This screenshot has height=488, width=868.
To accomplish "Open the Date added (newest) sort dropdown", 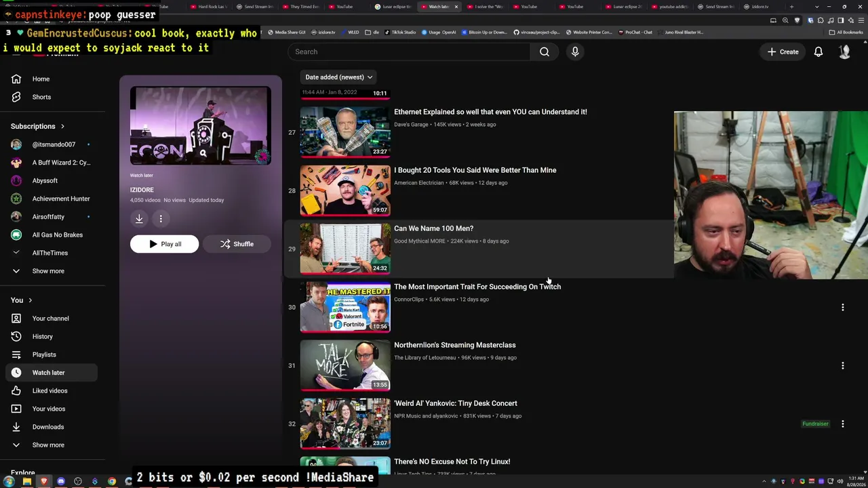I will (x=339, y=77).
